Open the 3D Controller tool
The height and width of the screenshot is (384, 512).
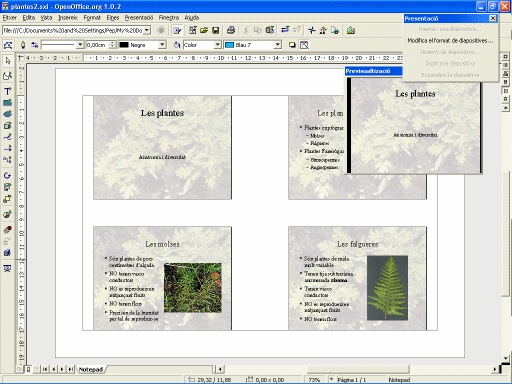7,253
